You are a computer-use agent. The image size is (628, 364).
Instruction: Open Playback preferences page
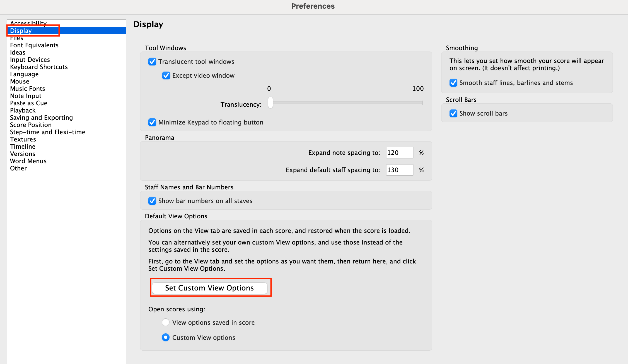pos(23,110)
